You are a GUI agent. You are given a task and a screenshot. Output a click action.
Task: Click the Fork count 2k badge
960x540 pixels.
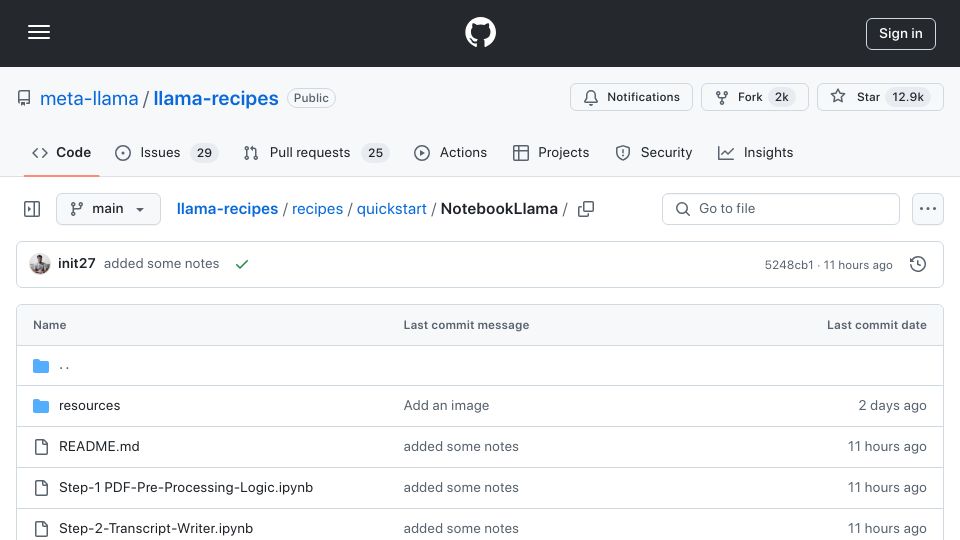click(781, 97)
